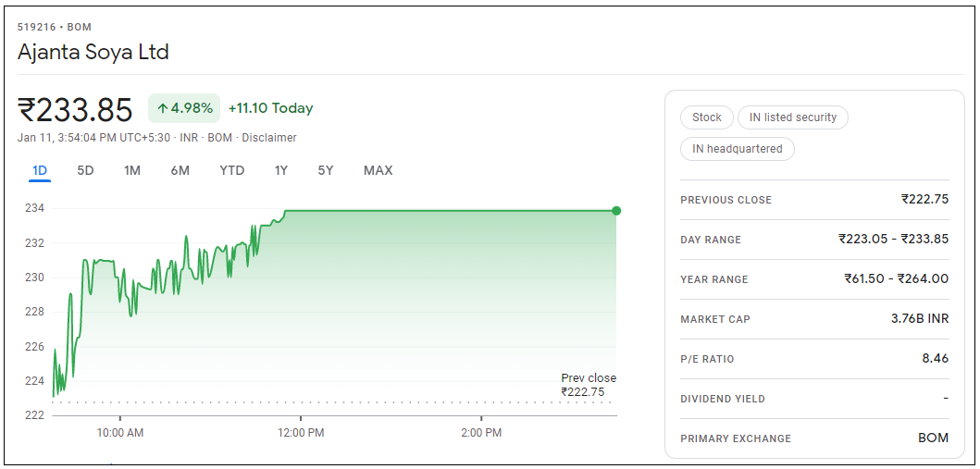Click the P/E RATIO label
Image resolution: width=980 pixels, height=469 pixels.
tap(707, 359)
